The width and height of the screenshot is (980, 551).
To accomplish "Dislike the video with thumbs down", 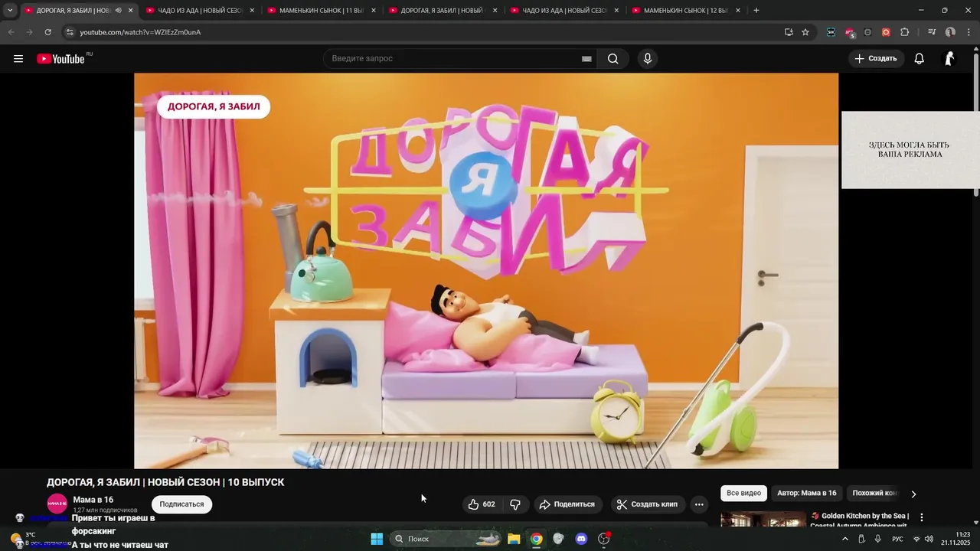I will [515, 504].
